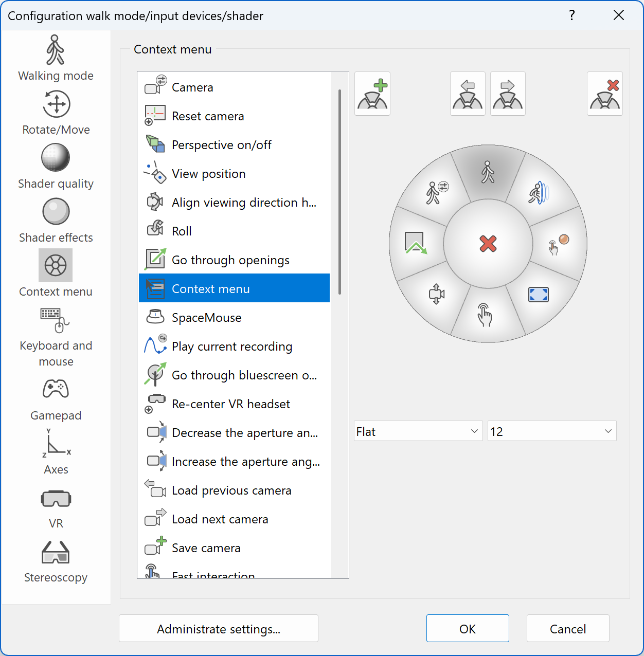Click the move segment left button
The height and width of the screenshot is (656, 644).
coord(468,94)
